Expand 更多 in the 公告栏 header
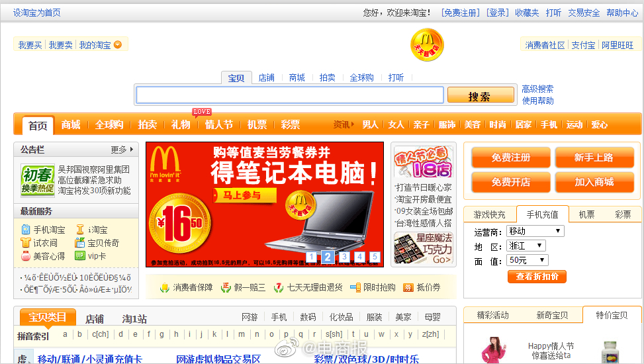 (x=122, y=150)
